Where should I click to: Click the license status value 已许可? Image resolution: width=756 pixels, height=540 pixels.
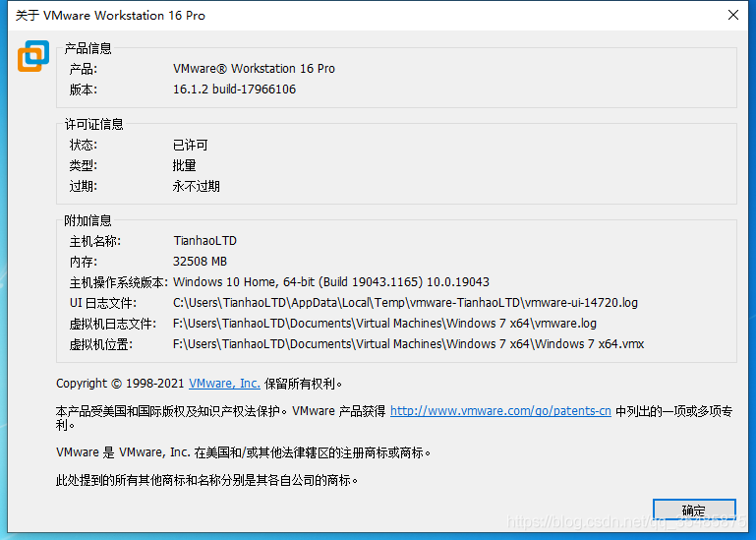(x=191, y=145)
